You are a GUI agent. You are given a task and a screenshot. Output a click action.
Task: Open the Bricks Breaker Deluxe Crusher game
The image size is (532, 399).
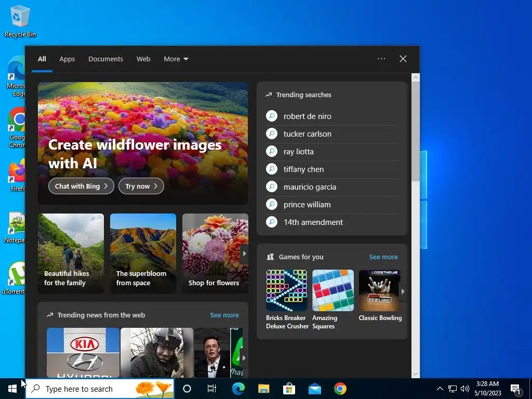[x=287, y=300]
